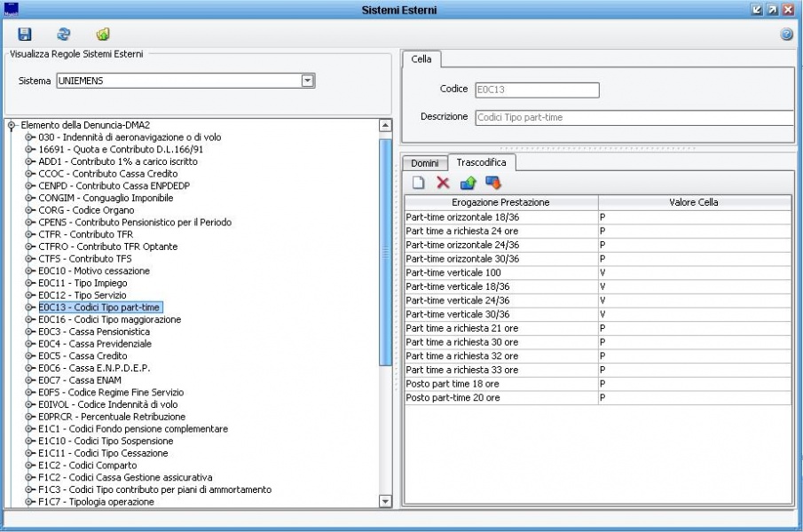803x532 pixels.
Task: Click the Descrizione input field
Action: pos(634,117)
